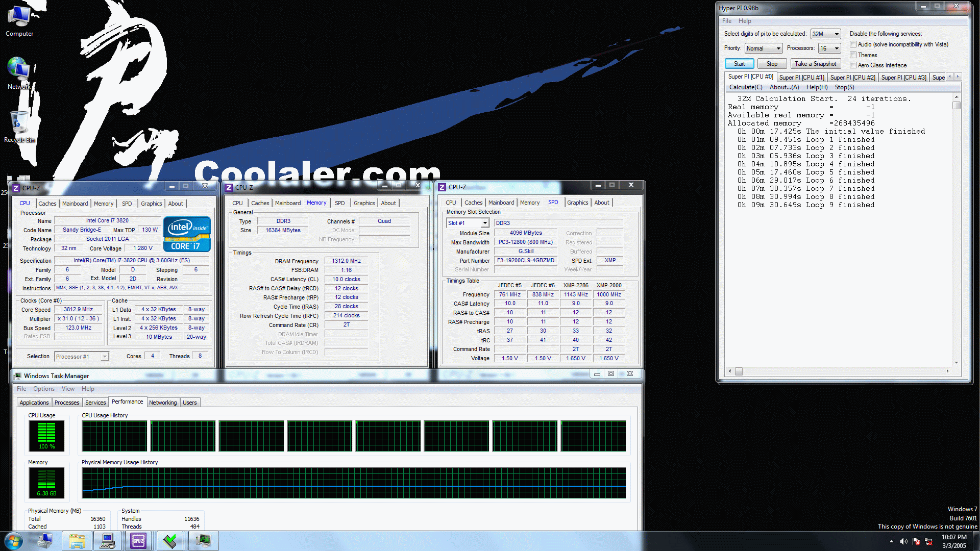Screen dimensions: 980x551
Task: Click the network status tray icon
Action: click(x=928, y=541)
